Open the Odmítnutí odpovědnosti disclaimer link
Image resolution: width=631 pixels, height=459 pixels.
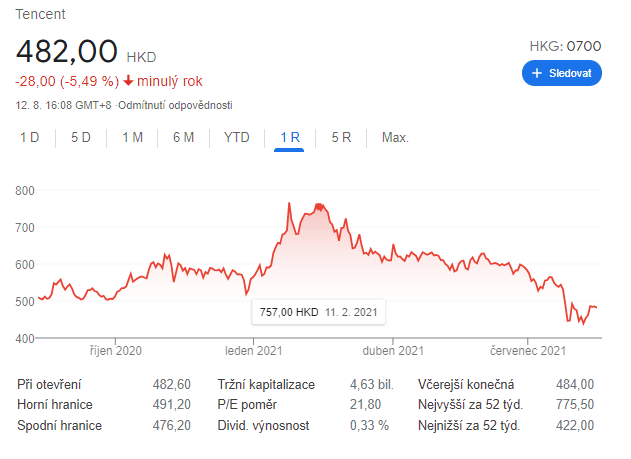[x=176, y=105]
